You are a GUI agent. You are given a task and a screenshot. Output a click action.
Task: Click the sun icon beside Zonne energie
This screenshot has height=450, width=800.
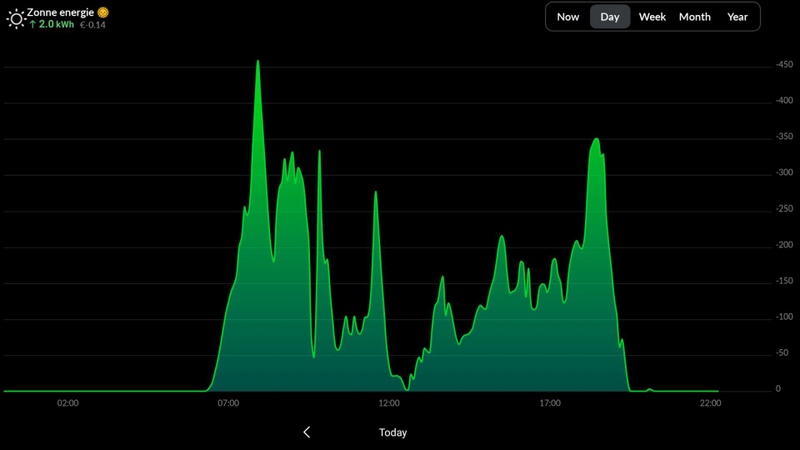[x=16, y=19]
